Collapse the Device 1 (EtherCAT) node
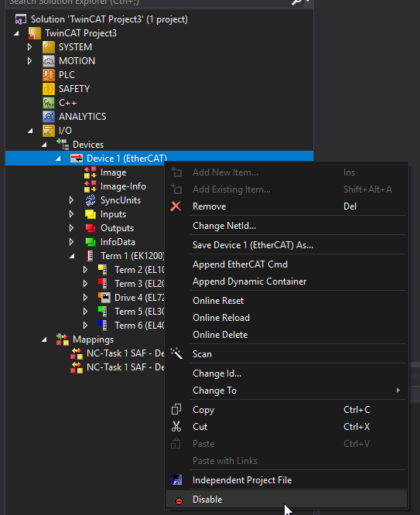420x515 pixels. coord(58,159)
